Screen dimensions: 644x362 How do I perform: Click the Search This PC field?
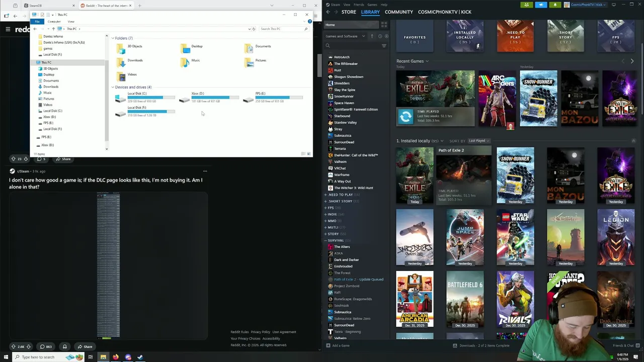[x=284, y=29]
